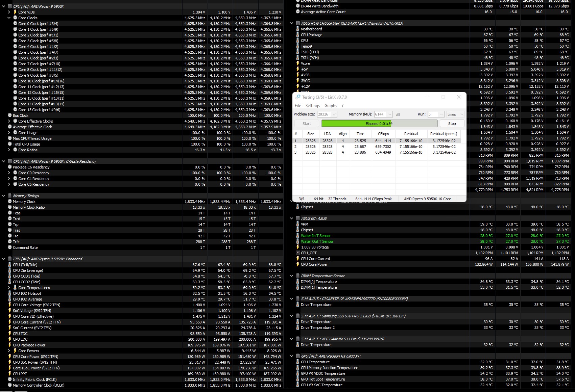Click the sensor icon for Core 0 Clock

click(x=15, y=24)
